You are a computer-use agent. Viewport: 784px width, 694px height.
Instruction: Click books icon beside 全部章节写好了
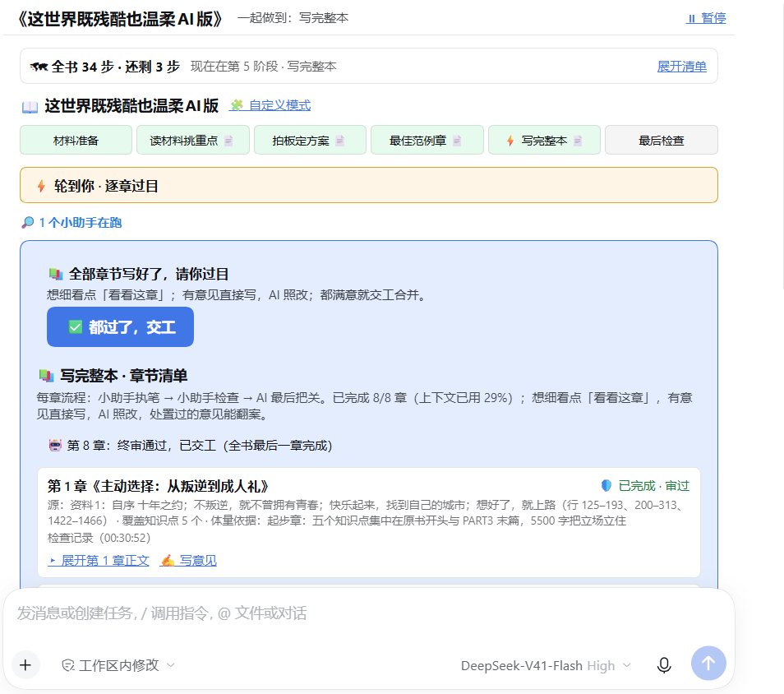pyautogui.click(x=56, y=274)
